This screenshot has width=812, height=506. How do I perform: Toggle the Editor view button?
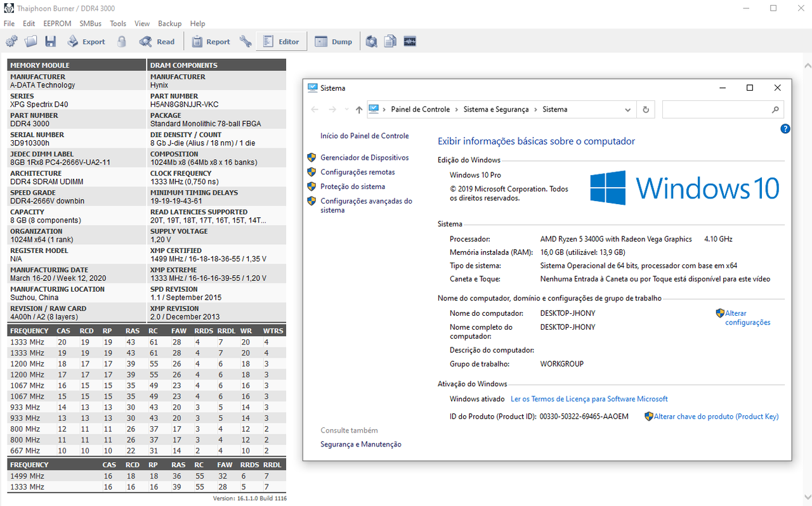pos(282,42)
